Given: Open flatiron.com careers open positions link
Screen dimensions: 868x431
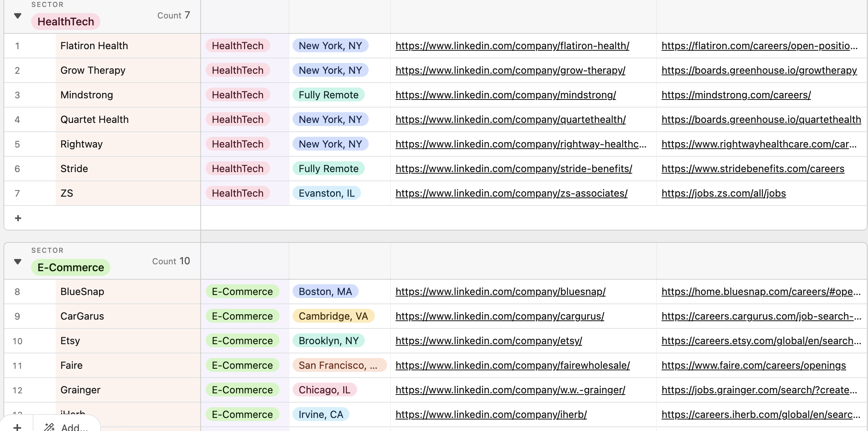Looking at the screenshot, I should (760, 46).
